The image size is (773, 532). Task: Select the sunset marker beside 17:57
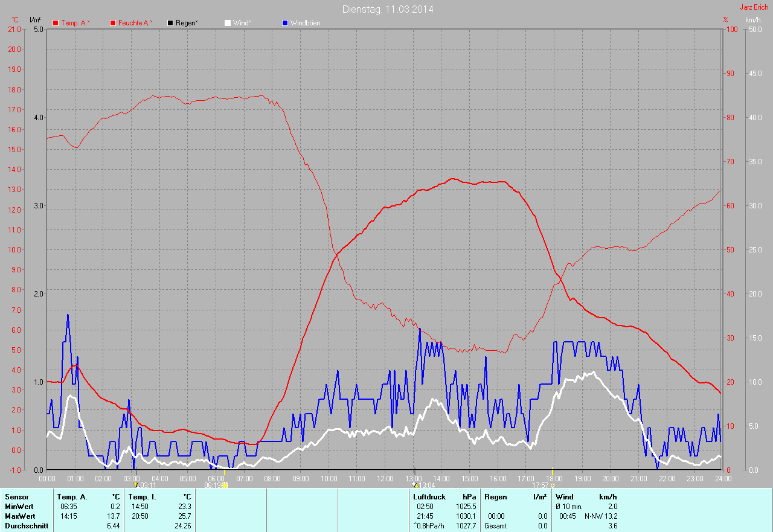553,485
